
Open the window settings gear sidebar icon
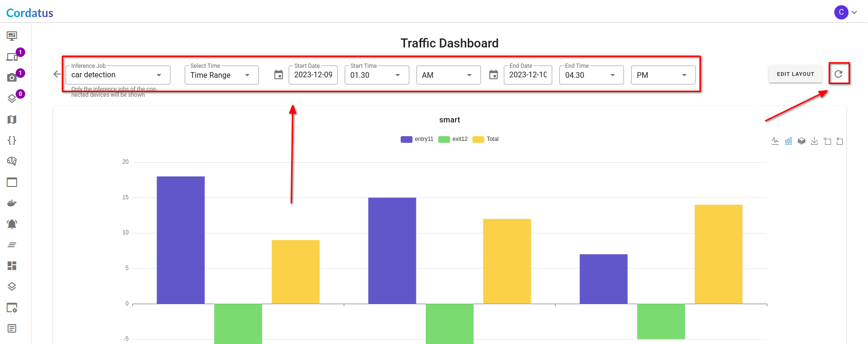point(12,308)
